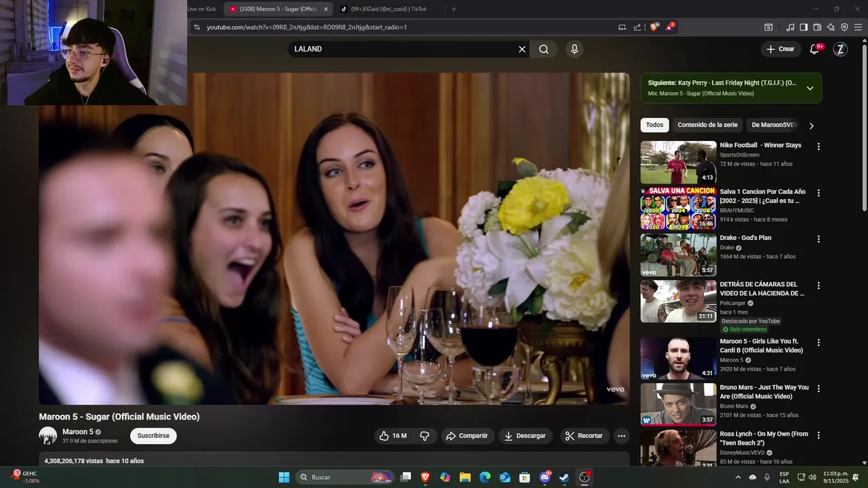This screenshot has height=488, width=868.
Task: Open File Explorer from the taskbar
Action: 465,477
